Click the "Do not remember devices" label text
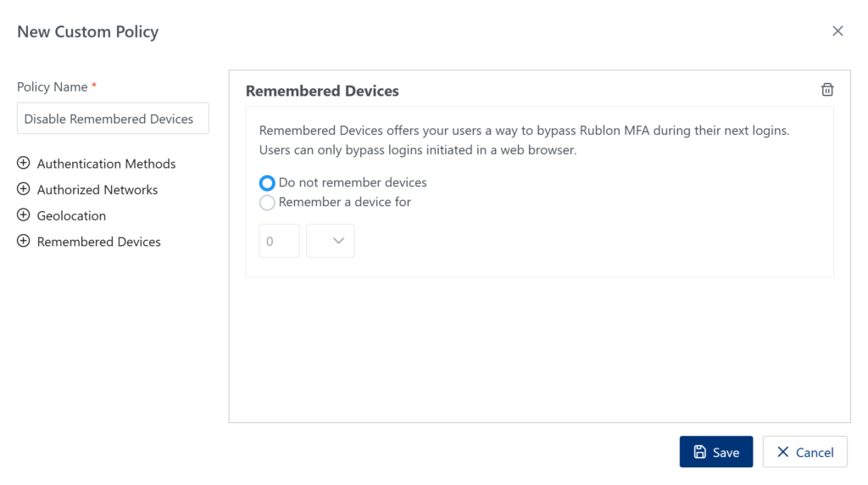 pos(353,183)
